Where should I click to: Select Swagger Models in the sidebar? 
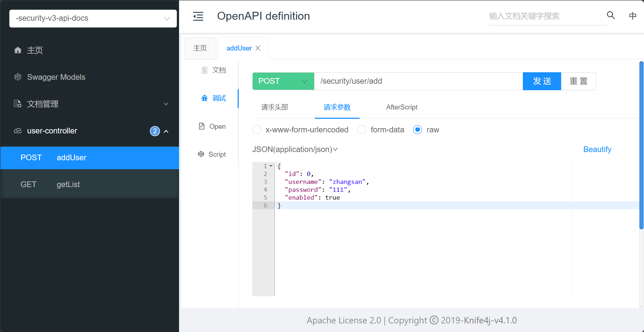click(56, 77)
